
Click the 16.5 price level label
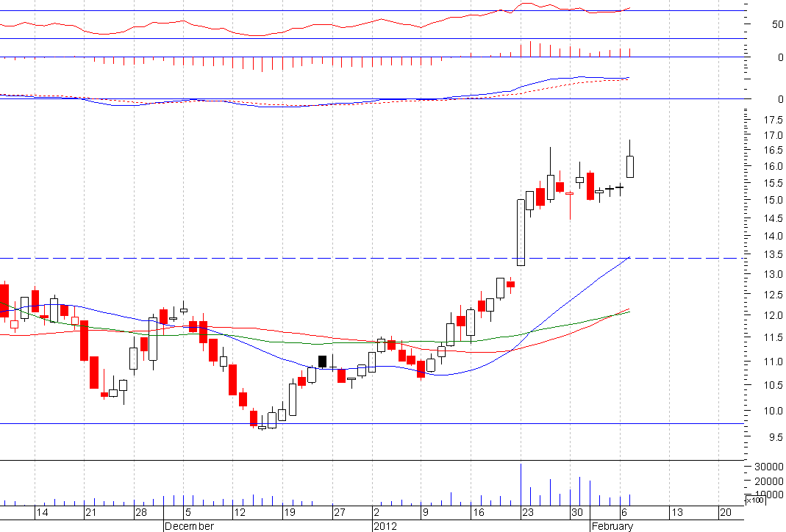(773, 151)
